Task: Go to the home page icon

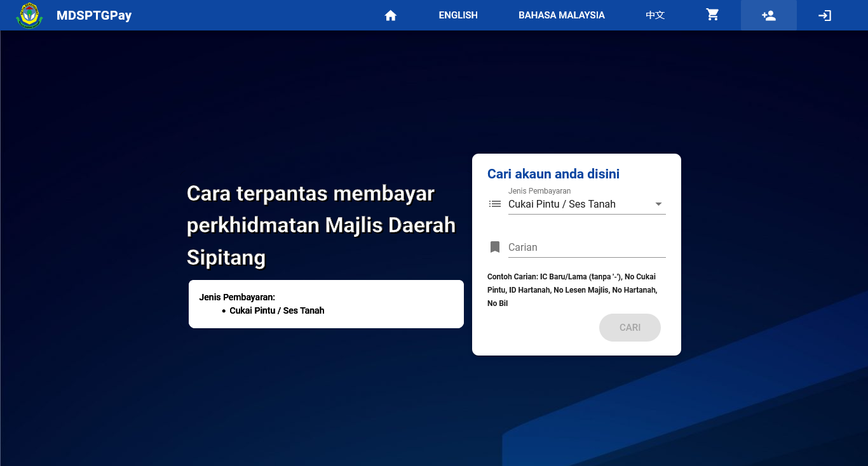Action: click(391, 15)
